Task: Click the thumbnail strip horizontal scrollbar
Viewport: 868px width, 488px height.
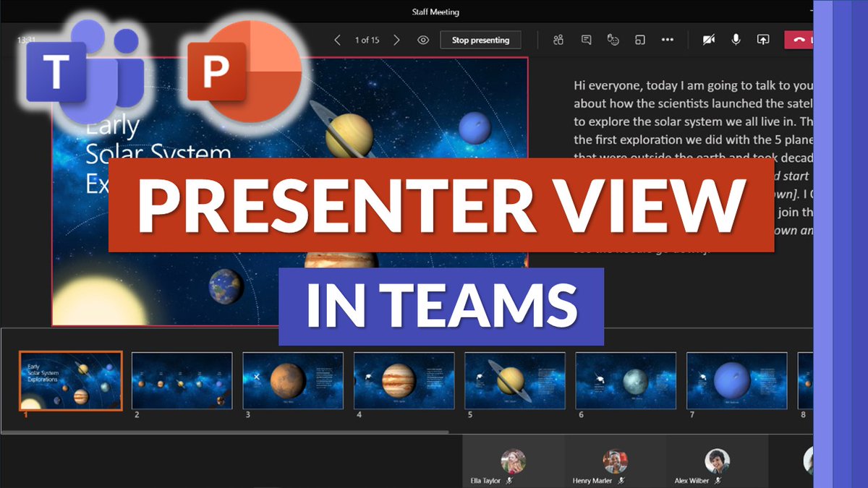Action: (x=225, y=432)
